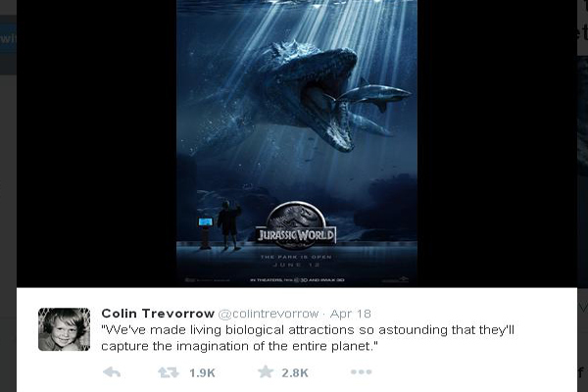Click the Apr 18 timestamp
This screenshot has width=588, height=392.
click(x=351, y=314)
